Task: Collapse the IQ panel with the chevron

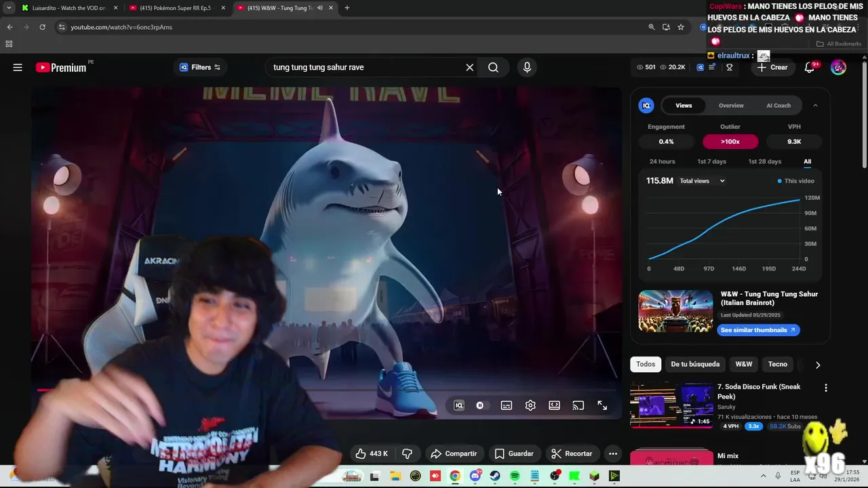Action: [x=815, y=106]
